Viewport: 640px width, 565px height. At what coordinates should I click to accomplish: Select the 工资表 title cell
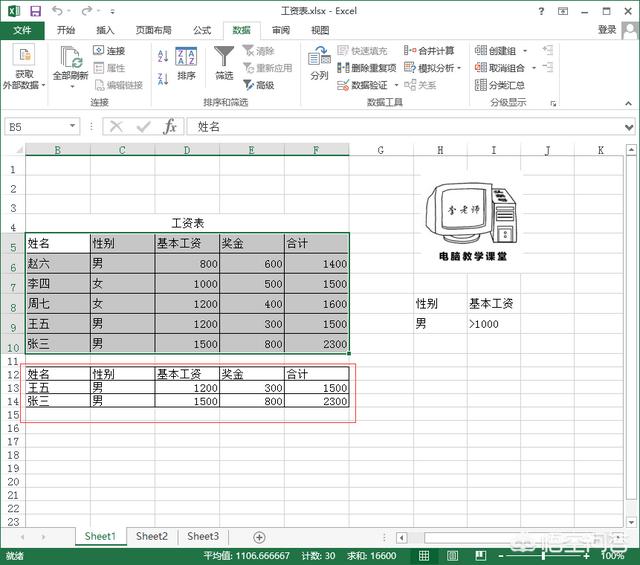pos(187,223)
